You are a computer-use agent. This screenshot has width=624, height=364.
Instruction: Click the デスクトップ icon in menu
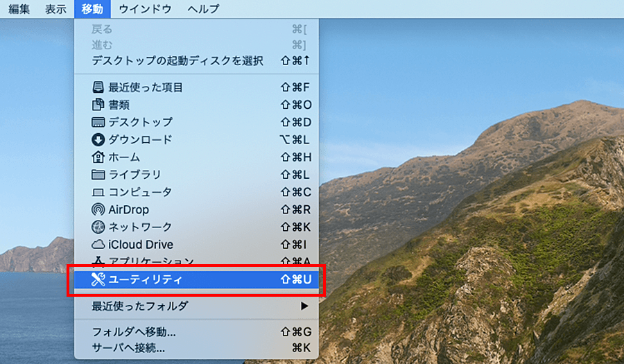pyautogui.click(x=98, y=122)
